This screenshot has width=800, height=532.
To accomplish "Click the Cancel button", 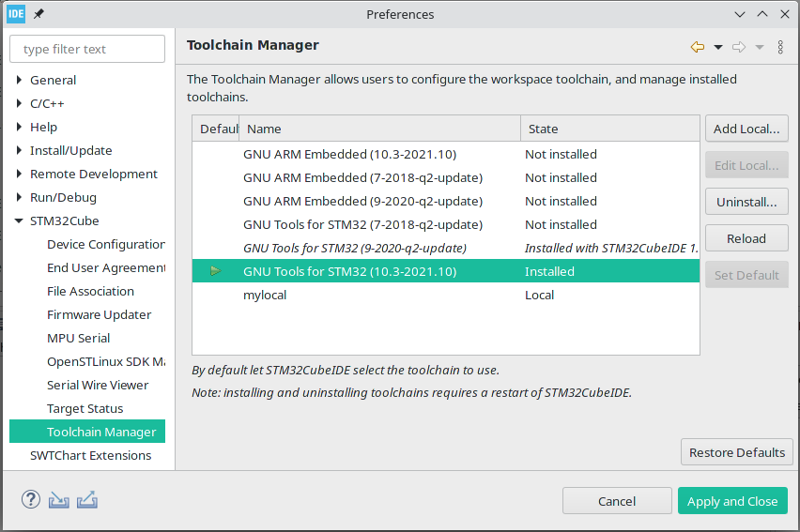I will click(617, 501).
